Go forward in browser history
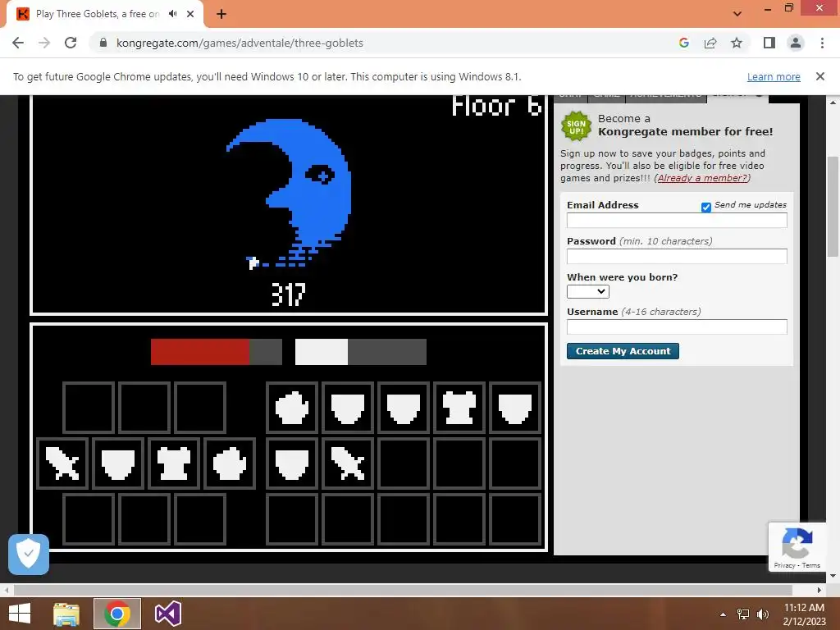 coord(44,43)
